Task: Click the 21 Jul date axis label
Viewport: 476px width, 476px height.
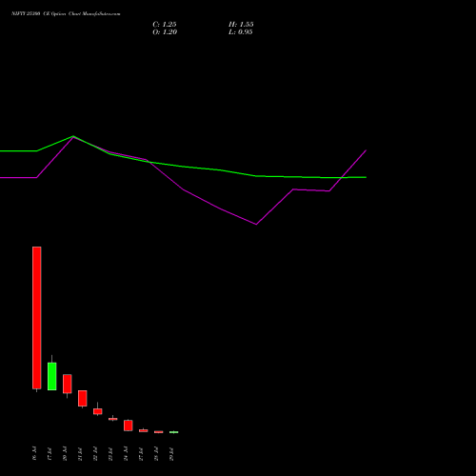Action: [80, 454]
